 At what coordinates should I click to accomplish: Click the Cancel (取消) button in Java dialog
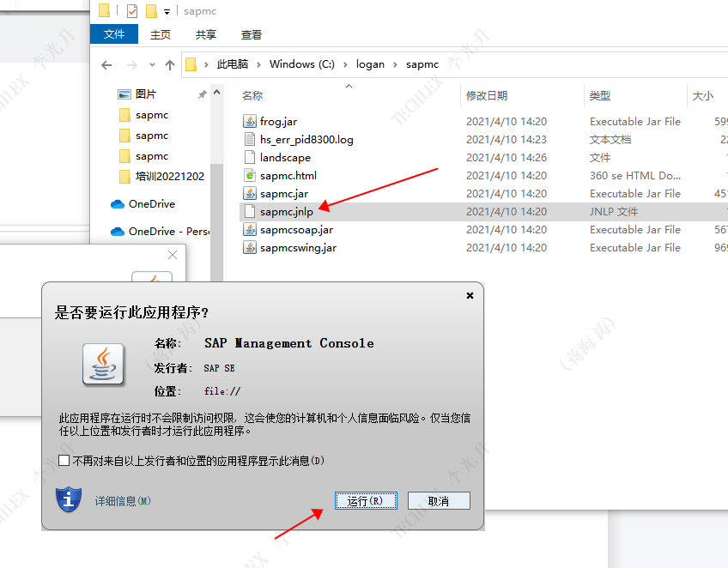pos(439,501)
